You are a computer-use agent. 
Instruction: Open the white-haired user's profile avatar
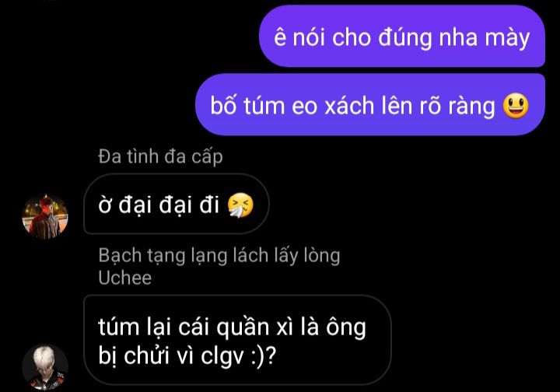pyautogui.click(x=45, y=367)
